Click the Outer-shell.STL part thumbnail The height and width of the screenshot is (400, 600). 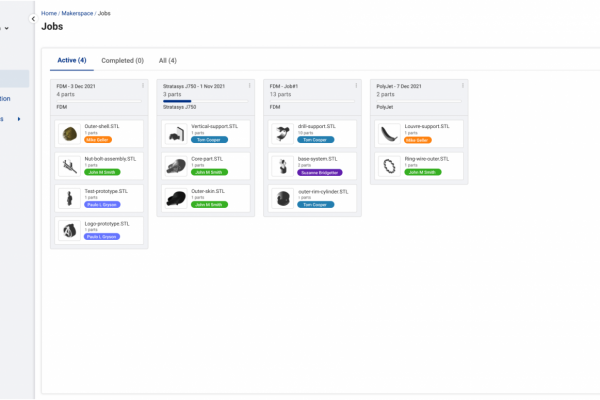[69, 134]
